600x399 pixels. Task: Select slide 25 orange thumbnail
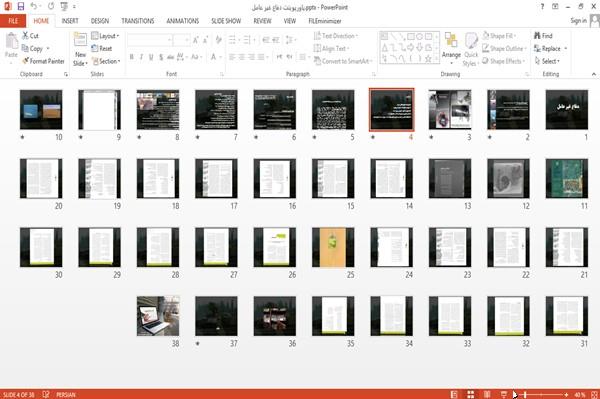tap(333, 247)
